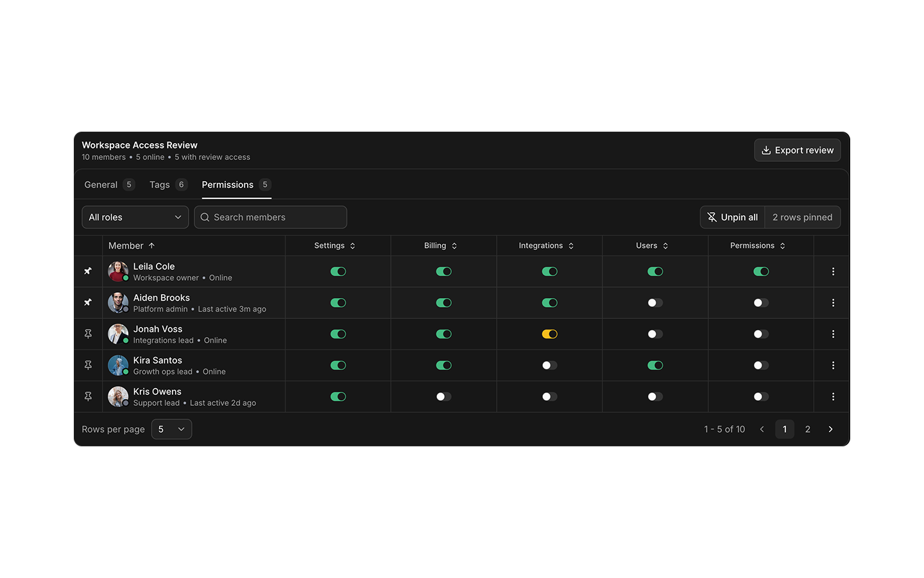
Task: Unpin Aiden Brooks's row
Action: point(88,302)
